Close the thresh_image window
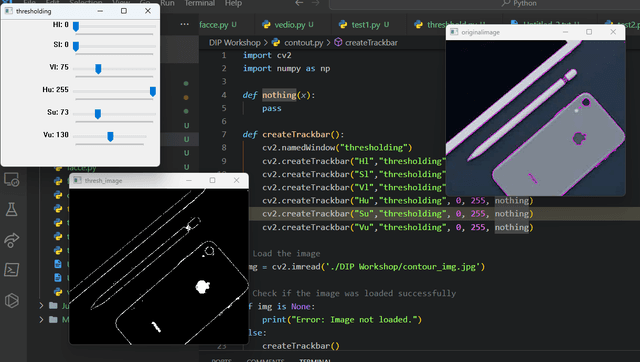640x362 pixels. (236, 180)
